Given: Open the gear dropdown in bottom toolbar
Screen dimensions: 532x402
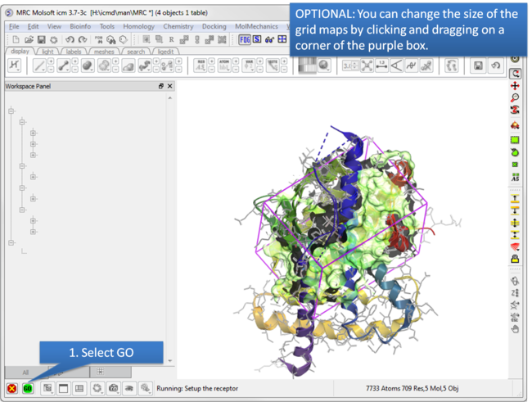Looking at the screenshot, I should [97, 388].
